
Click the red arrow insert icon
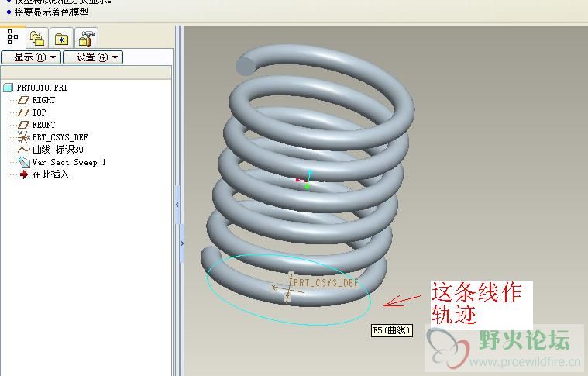click(24, 174)
